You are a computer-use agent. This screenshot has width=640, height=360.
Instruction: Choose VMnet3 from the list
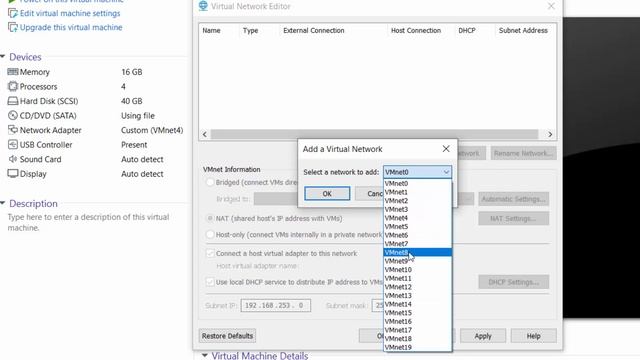(417, 209)
